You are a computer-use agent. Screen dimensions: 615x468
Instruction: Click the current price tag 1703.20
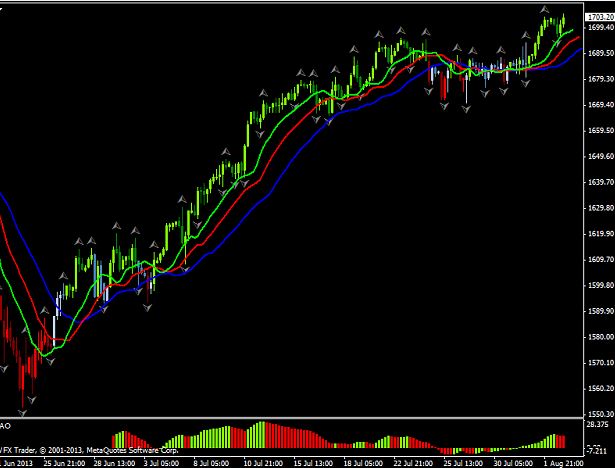pyautogui.click(x=600, y=17)
